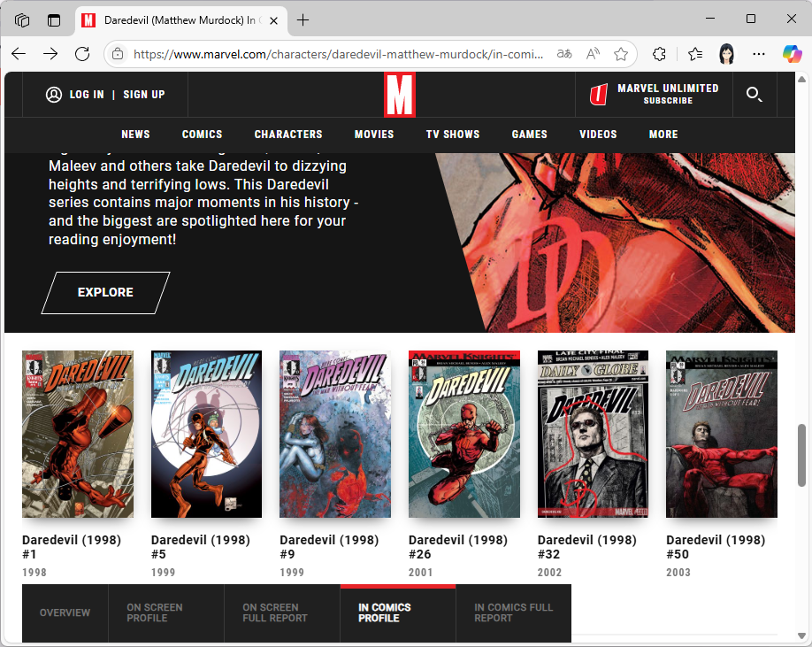Start Read Aloud from address bar
The image size is (812, 647).
pos(593,54)
